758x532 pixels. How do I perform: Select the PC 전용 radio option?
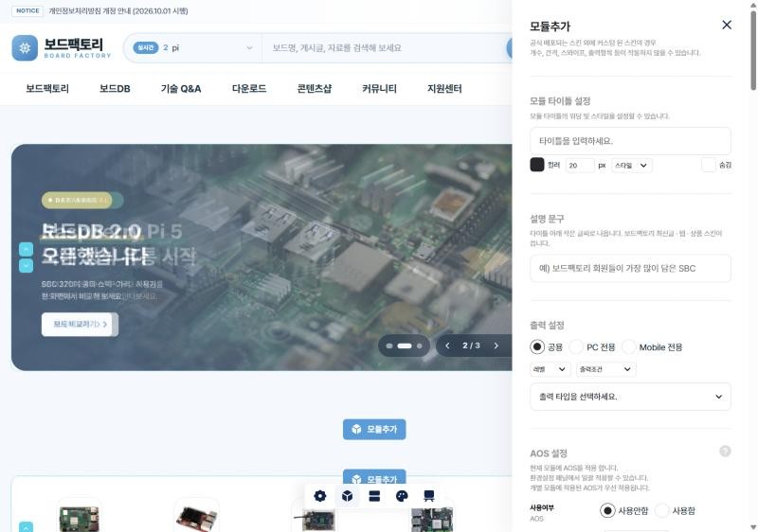(576, 346)
